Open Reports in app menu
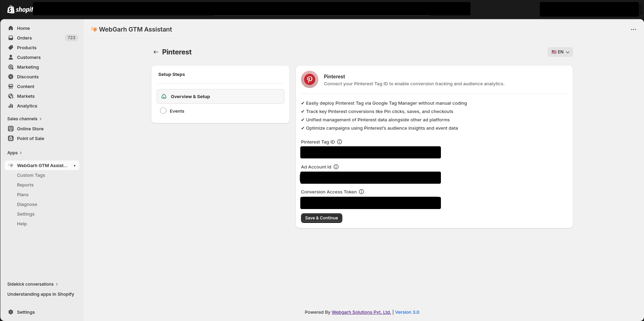 [x=25, y=185]
